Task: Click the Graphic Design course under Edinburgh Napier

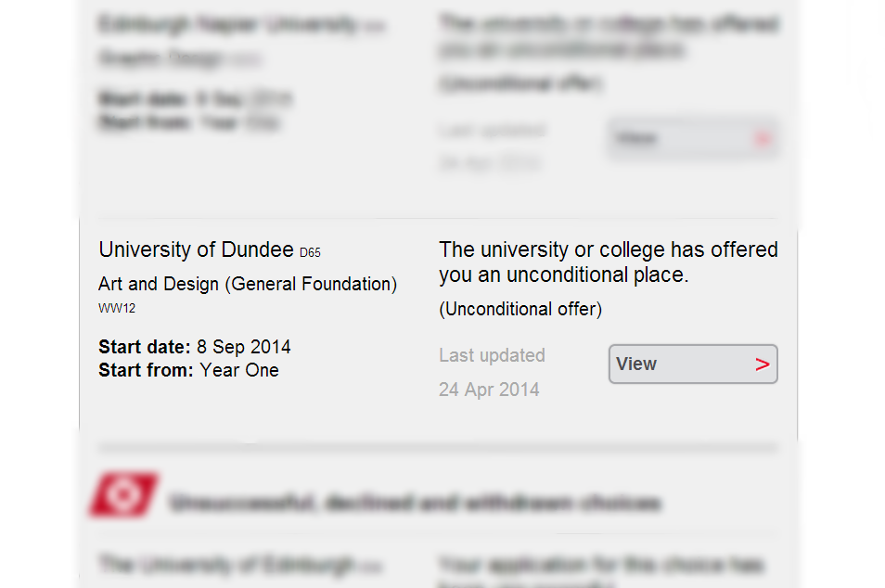Action: (x=163, y=58)
